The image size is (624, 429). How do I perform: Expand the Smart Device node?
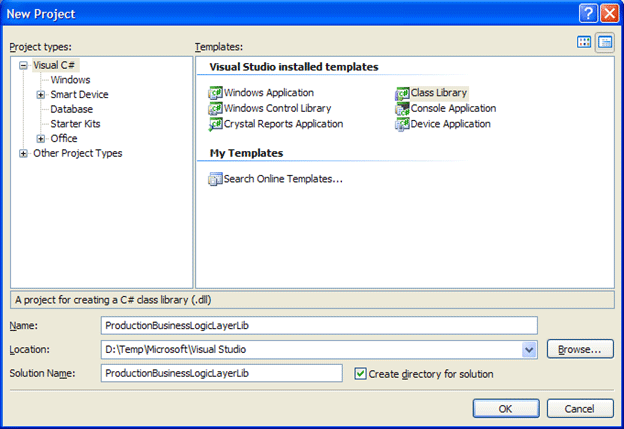pyautogui.click(x=41, y=95)
